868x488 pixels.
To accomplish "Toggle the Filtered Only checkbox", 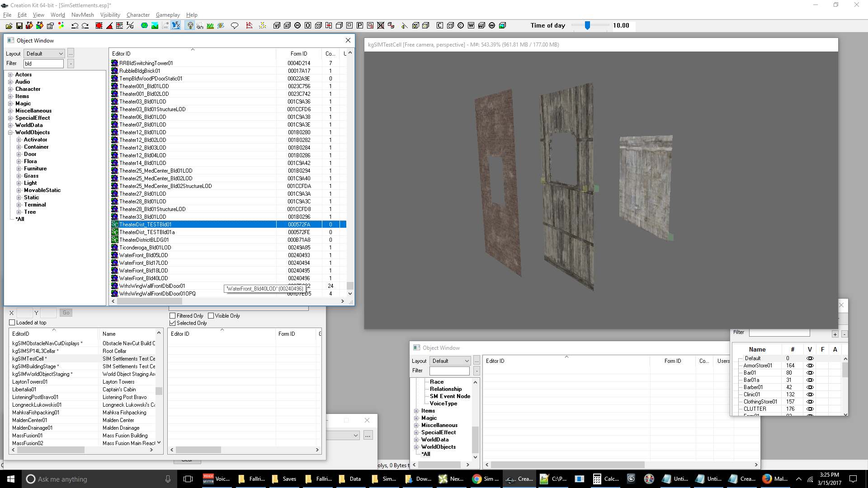I will coord(172,316).
